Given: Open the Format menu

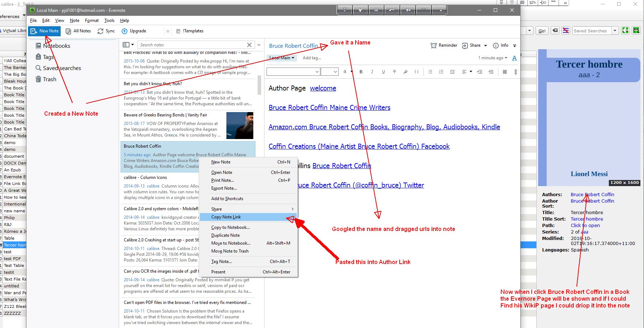Looking at the screenshot, I should coord(92,20).
